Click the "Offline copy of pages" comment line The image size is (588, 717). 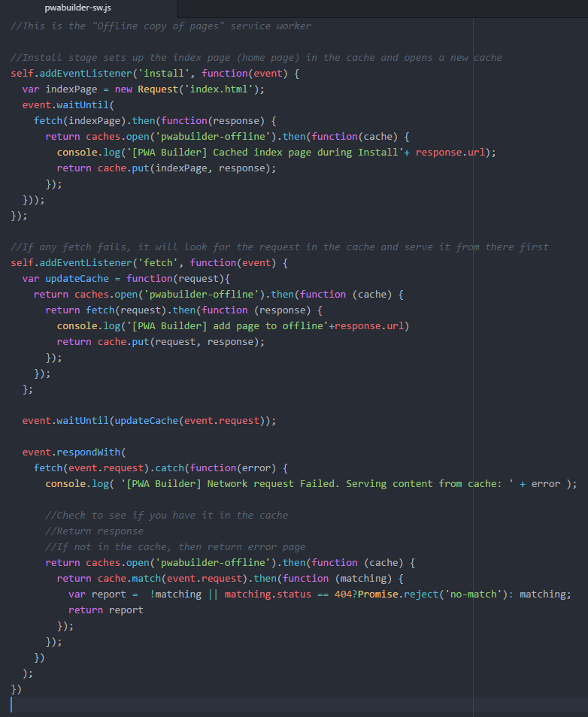point(161,26)
